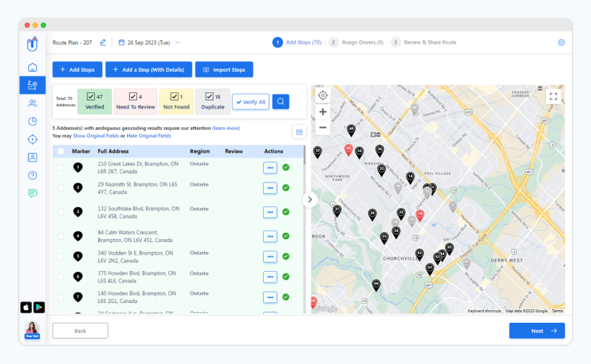Expand map panel with chevron arrow
The height and width of the screenshot is (364, 591).
pos(309,199)
